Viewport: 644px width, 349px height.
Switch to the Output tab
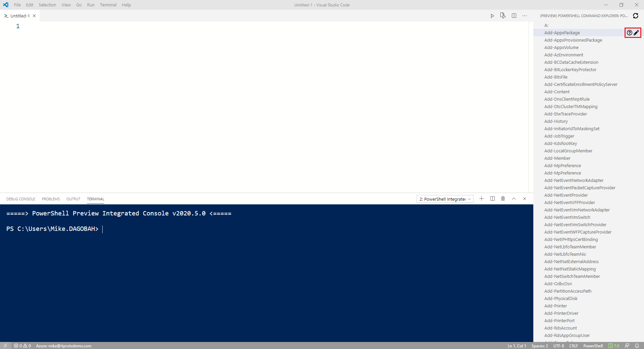[x=73, y=199]
